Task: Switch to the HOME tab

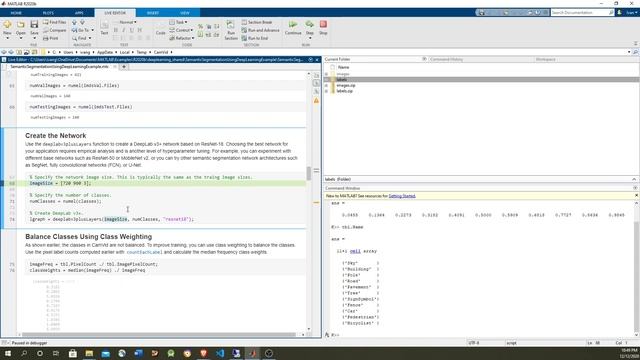Action: (x=16, y=13)
